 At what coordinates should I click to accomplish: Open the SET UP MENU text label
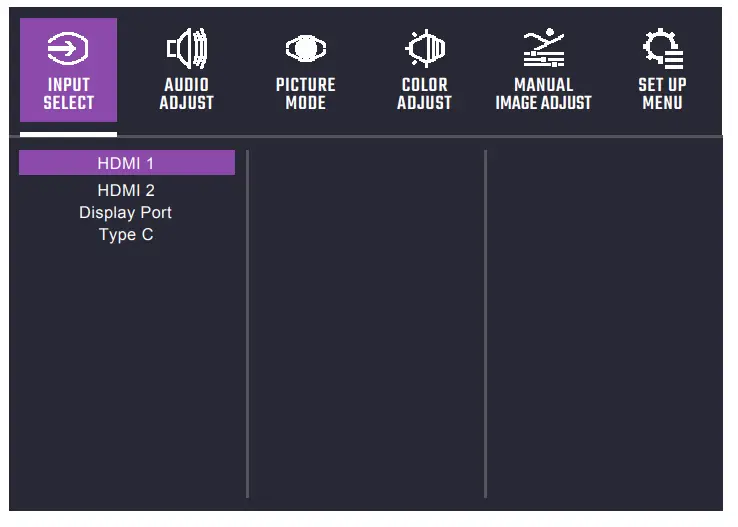662,94
